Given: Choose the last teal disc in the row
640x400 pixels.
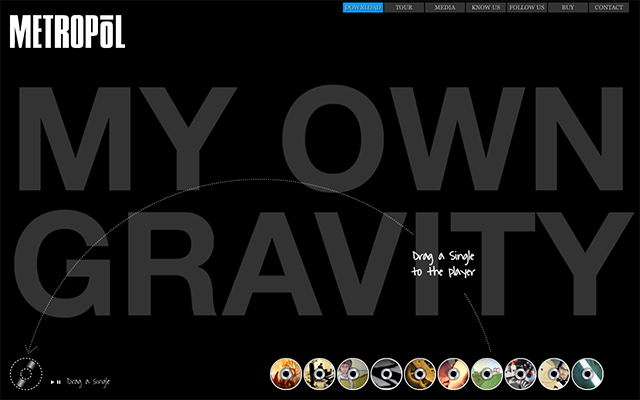Looking at the screenshot, I should pos(587,373).
